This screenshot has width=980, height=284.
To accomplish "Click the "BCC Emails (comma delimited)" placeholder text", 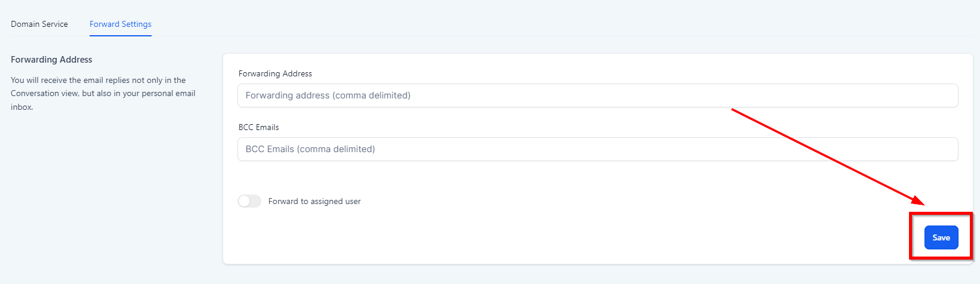I will (x=310, y=149).
